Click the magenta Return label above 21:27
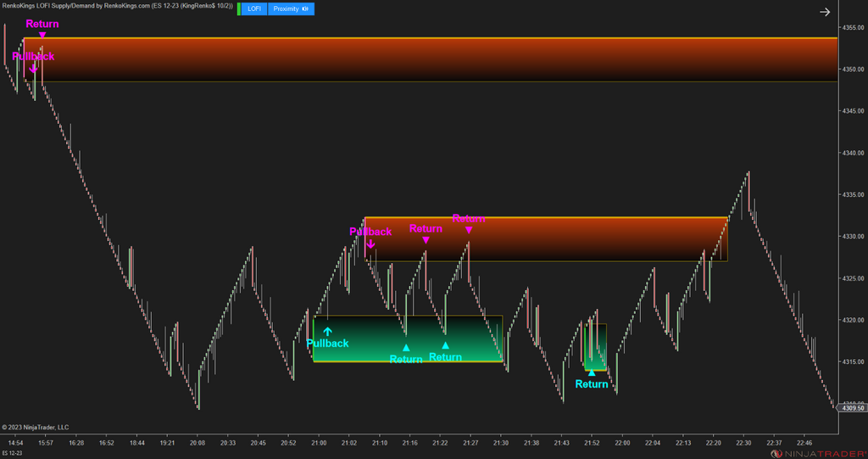The width and height of the screenshot is (868, 459). 469,218
